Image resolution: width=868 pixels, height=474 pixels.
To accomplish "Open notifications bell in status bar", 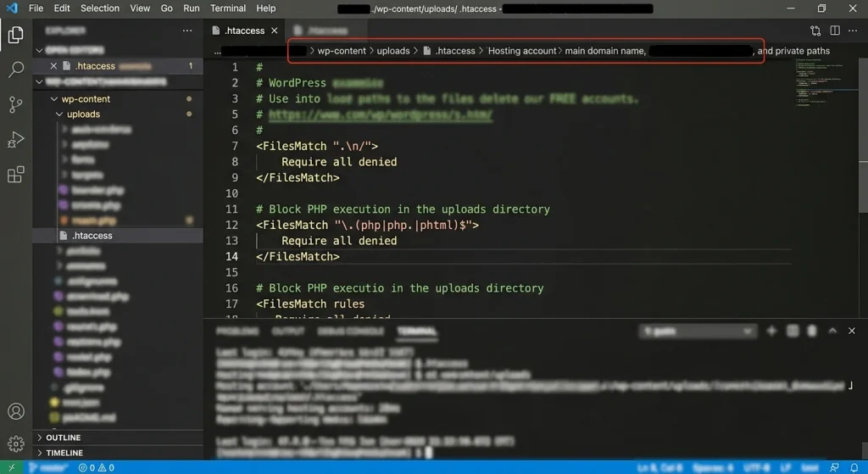I will [854, 467].
